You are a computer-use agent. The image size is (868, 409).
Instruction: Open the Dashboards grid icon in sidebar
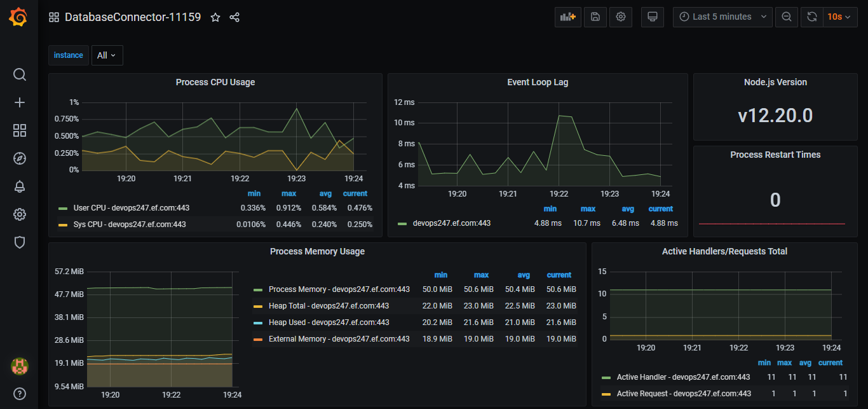pyautogui.click(x=20, y=131)
